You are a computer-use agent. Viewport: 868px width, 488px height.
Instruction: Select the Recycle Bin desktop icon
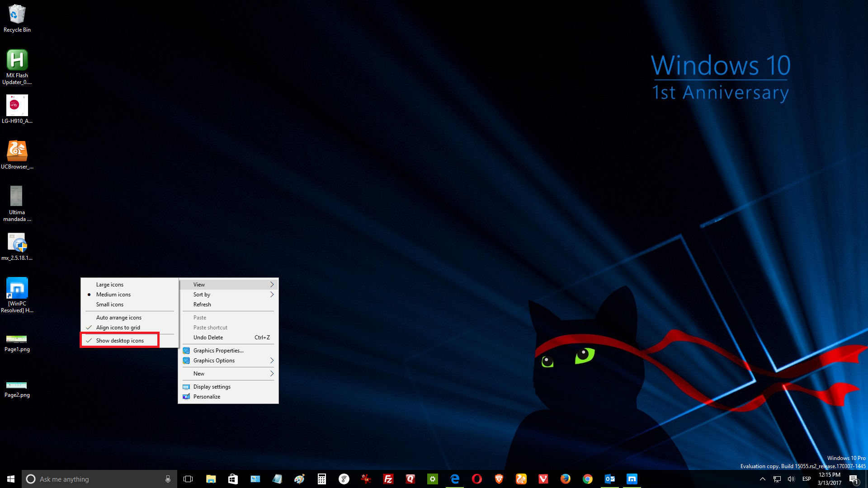pos(17,19)
